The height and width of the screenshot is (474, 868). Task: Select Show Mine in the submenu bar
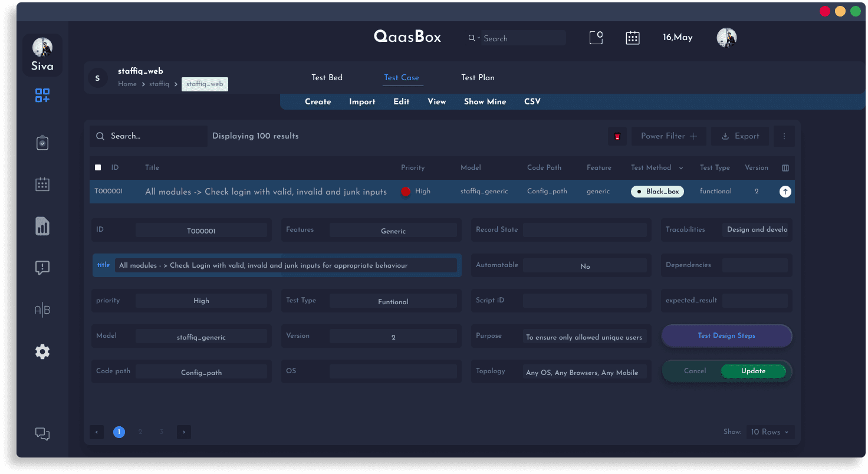[x=485, y=101]
